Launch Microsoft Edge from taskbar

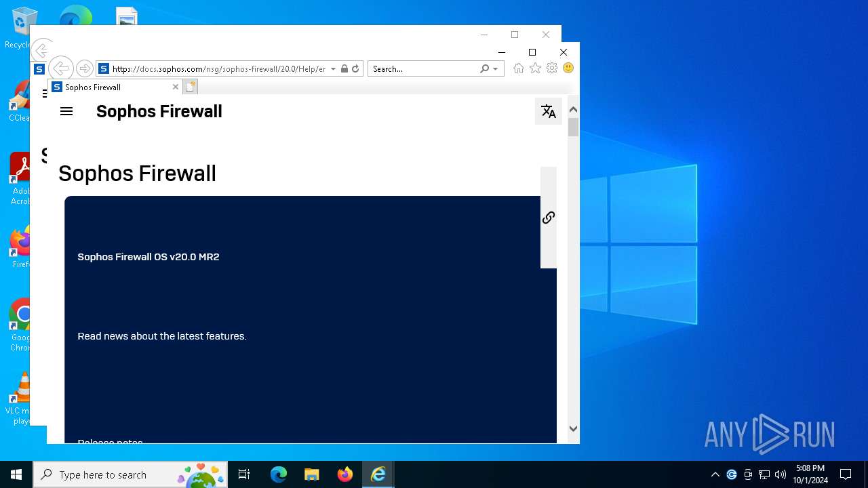pyautogui.click(x=279, y=474)
